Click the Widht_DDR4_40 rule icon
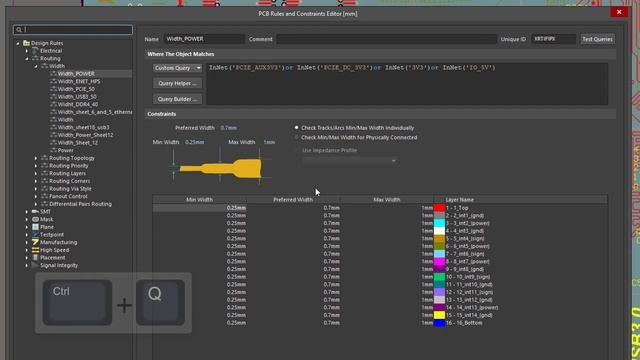 53,104
